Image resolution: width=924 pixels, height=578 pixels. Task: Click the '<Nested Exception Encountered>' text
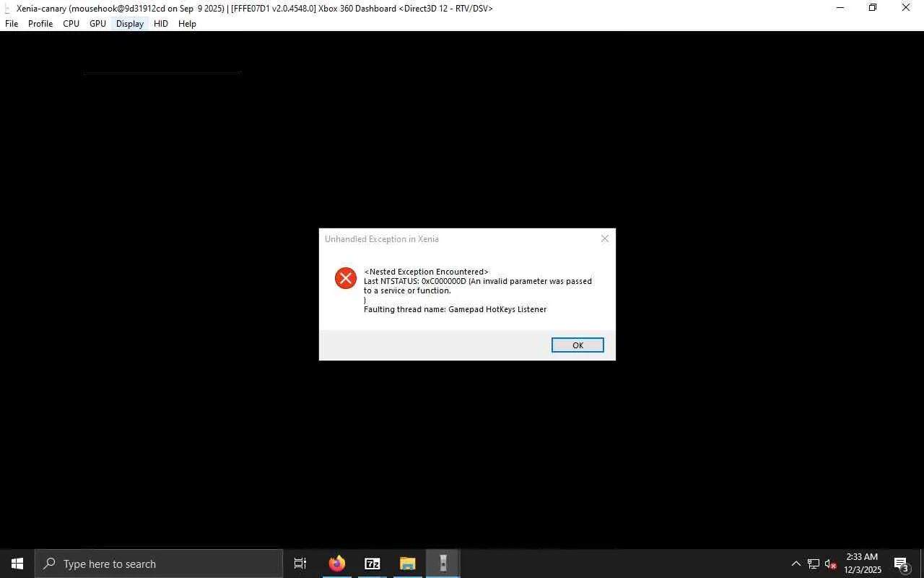coord(426,272)
